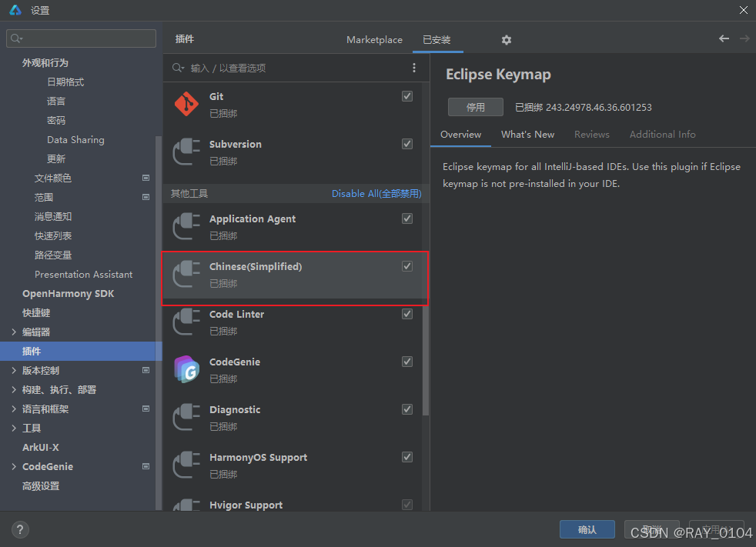Toggle the Code Linter plugin checkbox
The width and height of the screenshot is (756, 547).
(407, 314)
